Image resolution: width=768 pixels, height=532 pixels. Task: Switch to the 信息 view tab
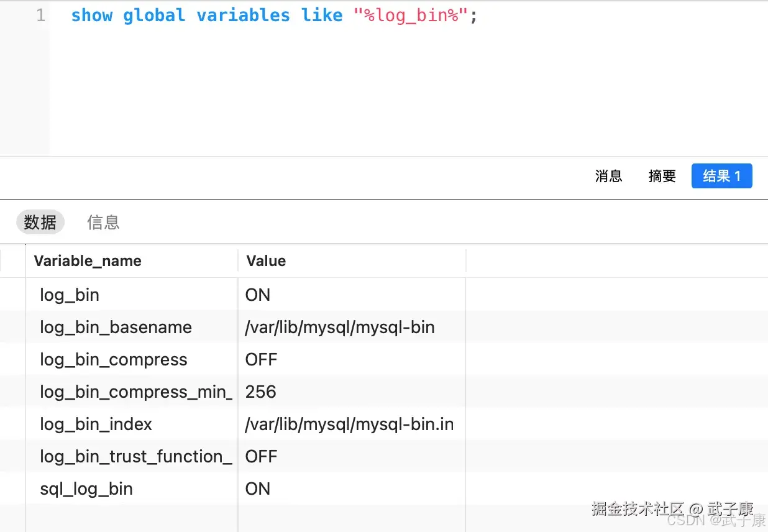[x=103, y=222]
